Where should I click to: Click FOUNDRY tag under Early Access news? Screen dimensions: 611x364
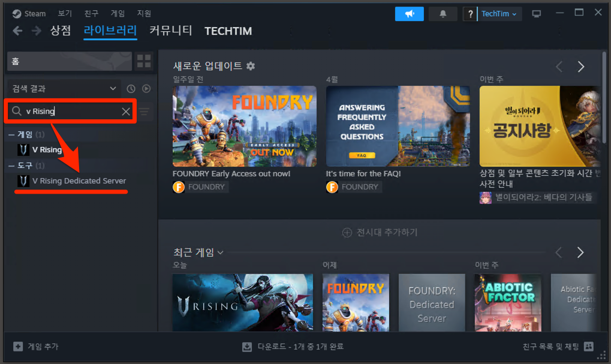tap(201, 187)
